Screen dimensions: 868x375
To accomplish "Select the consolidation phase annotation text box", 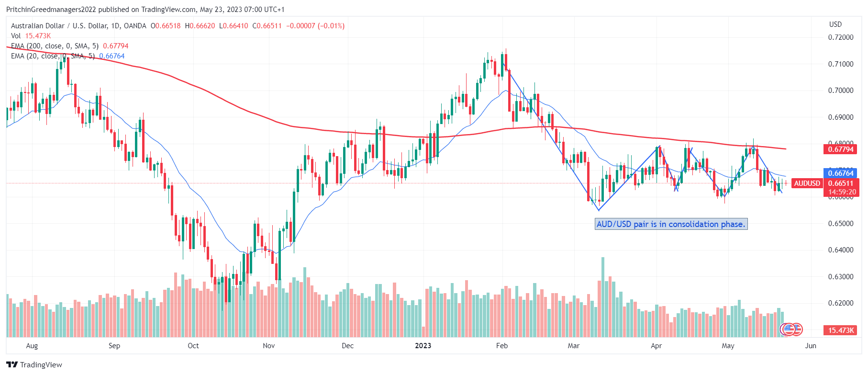I will pyautogui.click(x=671, y=224).
